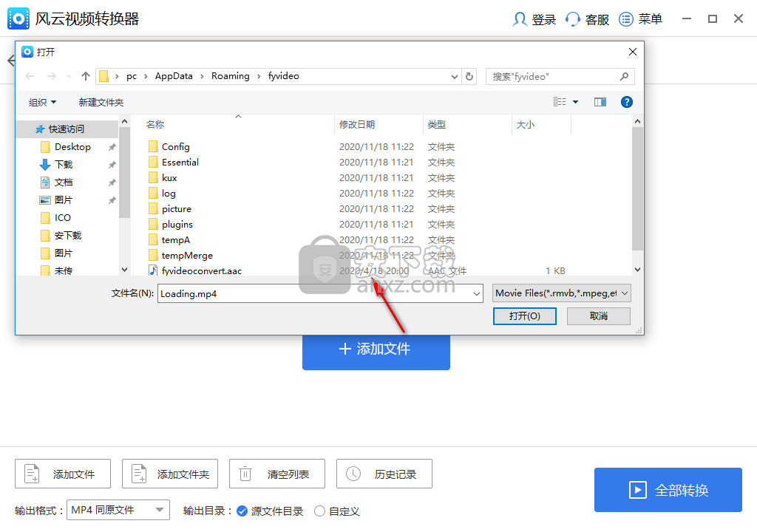Open 文档 documents in quick access
The height and width of the screenshot is (532, 757).
click(x=64, y=183)
